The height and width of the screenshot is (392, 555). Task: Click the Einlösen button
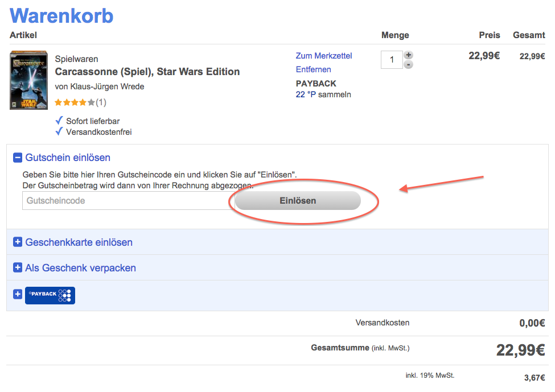click(x=298, y=201)
